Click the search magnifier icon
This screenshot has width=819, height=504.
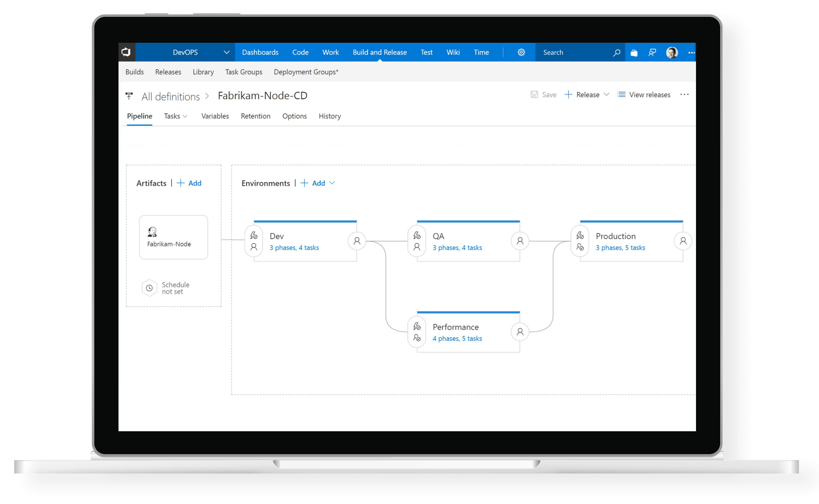[x=616, y=53]
